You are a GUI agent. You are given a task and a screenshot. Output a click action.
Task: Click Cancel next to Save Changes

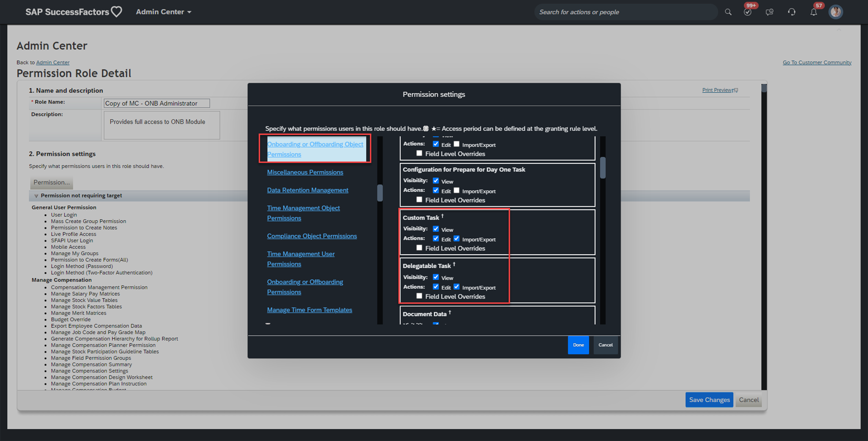[748, 400]
